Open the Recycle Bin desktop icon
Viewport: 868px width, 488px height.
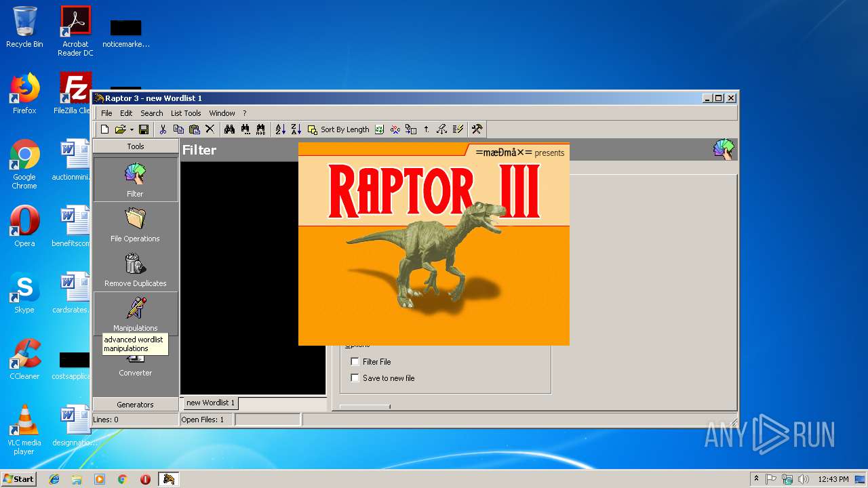click(x=24, y=27)
